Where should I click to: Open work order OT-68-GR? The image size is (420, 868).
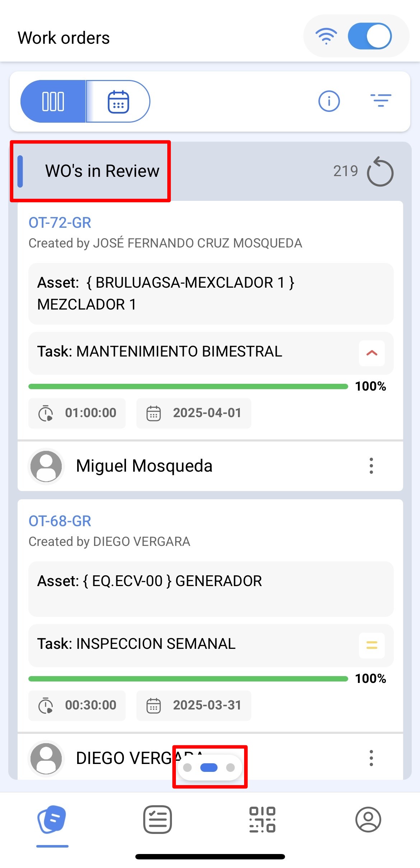[60, 521]
